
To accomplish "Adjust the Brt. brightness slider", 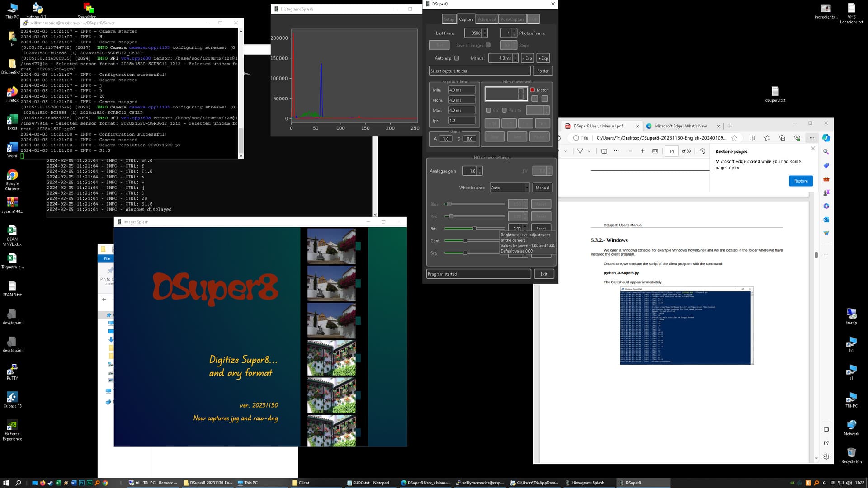I will tap(475, 229).
